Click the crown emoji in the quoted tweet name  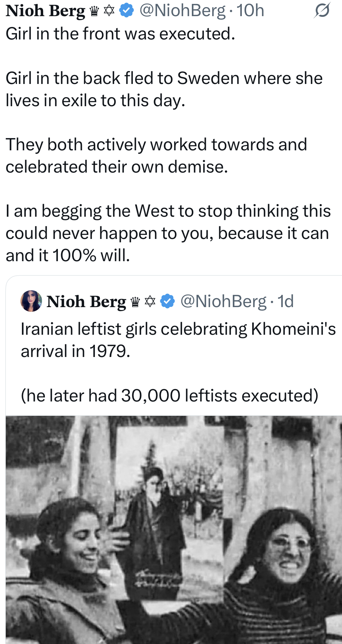pyautogui.click(x=135, y=302)
